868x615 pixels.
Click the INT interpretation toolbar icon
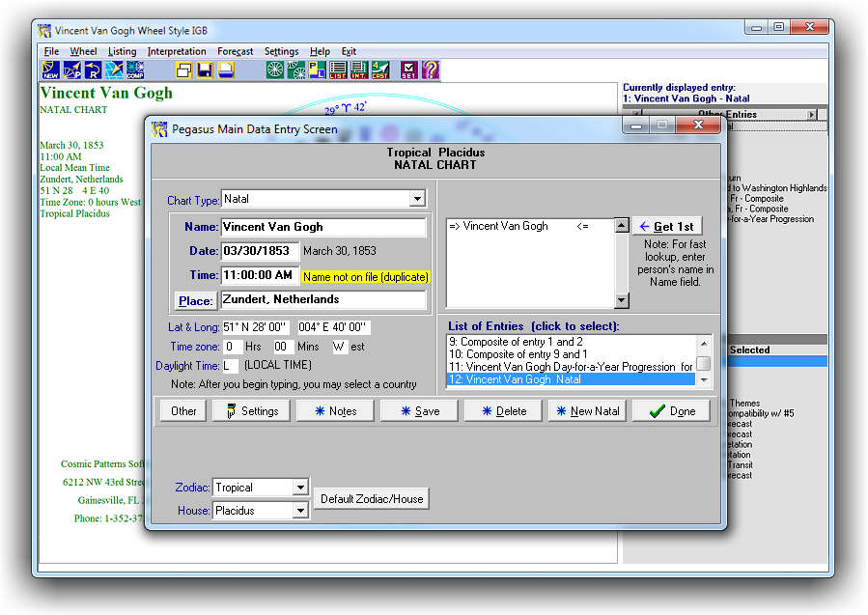[359, 70]
